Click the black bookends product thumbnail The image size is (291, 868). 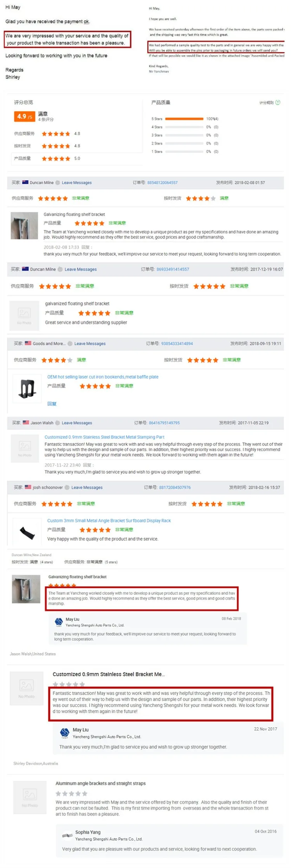27,388
